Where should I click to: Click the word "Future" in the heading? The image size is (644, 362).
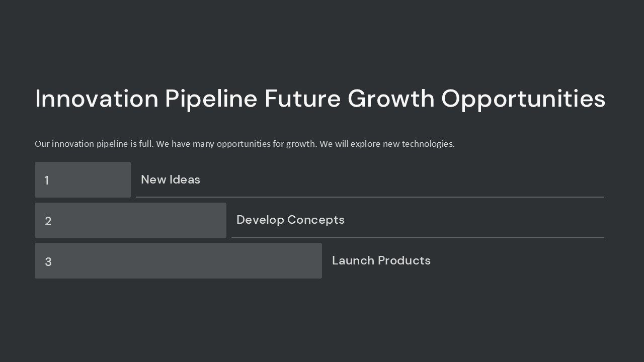tap(302, 99)
